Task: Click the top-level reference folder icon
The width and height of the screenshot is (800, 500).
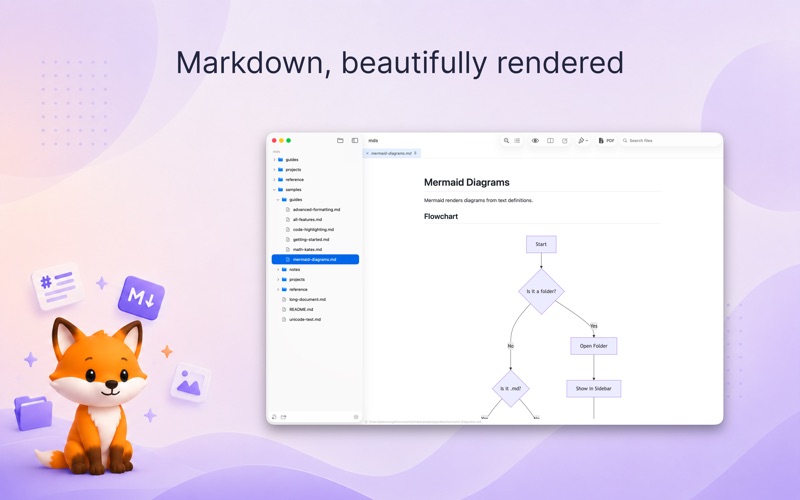Action: [281, 180]
